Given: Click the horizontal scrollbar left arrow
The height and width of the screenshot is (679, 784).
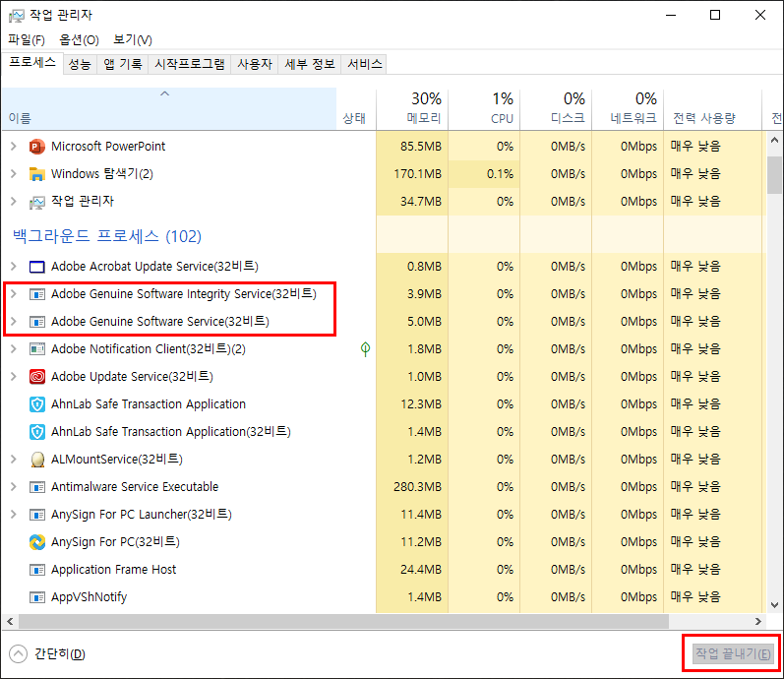Looking at the screenshot, I should point(10,622).
